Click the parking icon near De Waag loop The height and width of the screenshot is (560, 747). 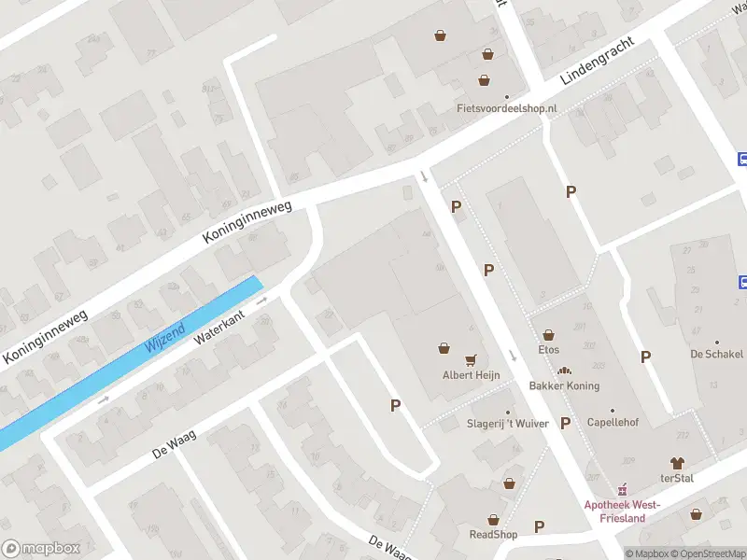(395, 406)
